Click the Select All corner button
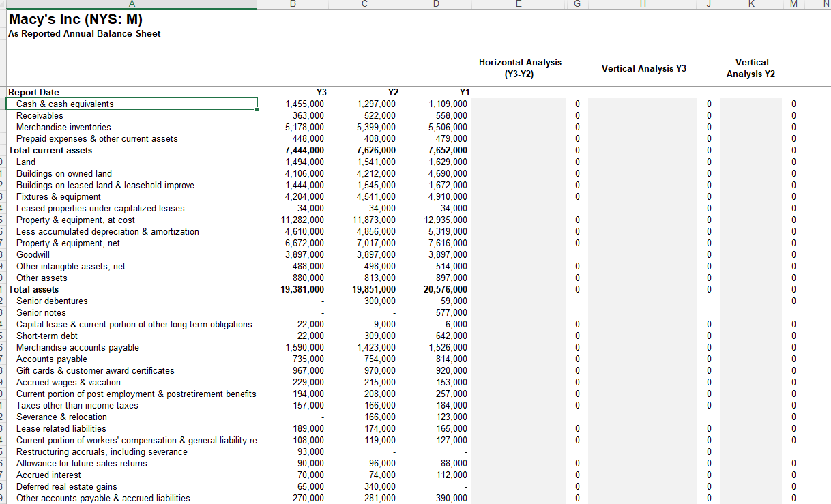This screenshot has height=504, width=831. point(3,5)
